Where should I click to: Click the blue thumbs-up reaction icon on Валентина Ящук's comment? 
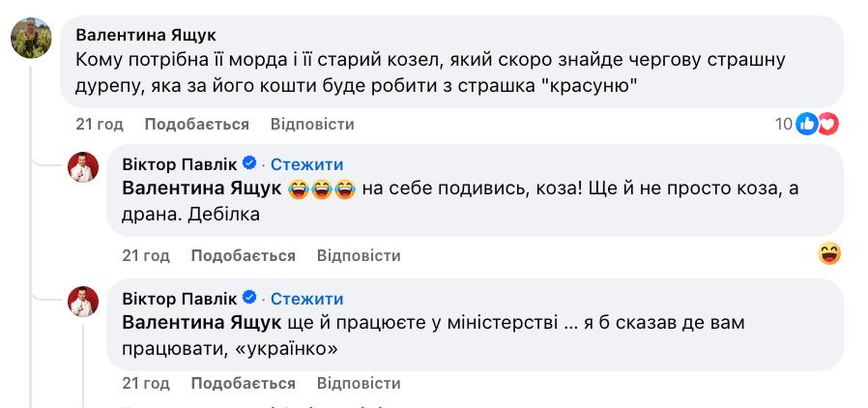807,124
